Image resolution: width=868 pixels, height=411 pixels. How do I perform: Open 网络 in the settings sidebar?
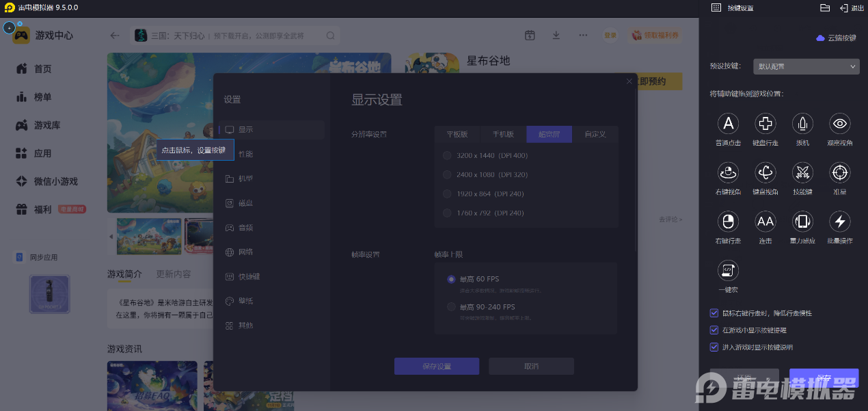245,252
